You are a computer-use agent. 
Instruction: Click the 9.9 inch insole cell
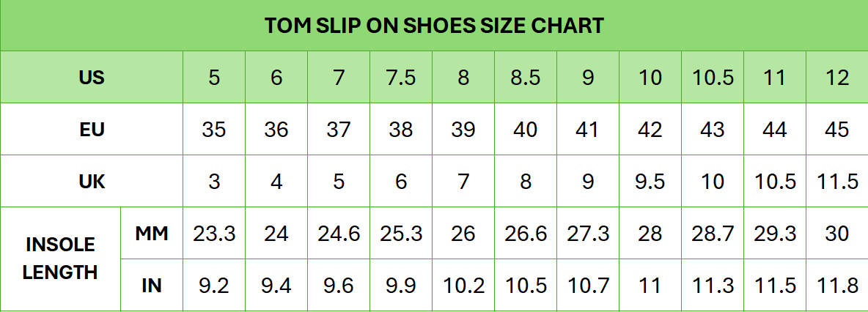click(x=401, y=285)
